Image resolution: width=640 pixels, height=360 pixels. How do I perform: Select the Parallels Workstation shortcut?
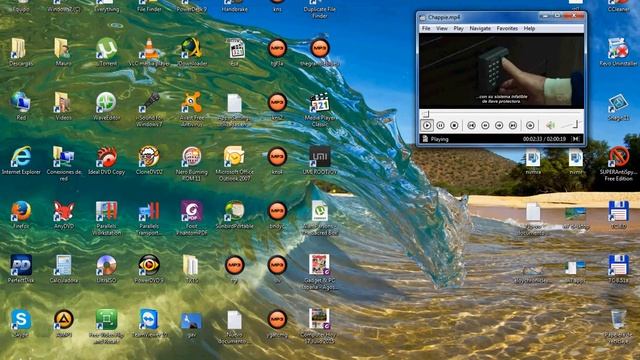[x=107, y=217]
